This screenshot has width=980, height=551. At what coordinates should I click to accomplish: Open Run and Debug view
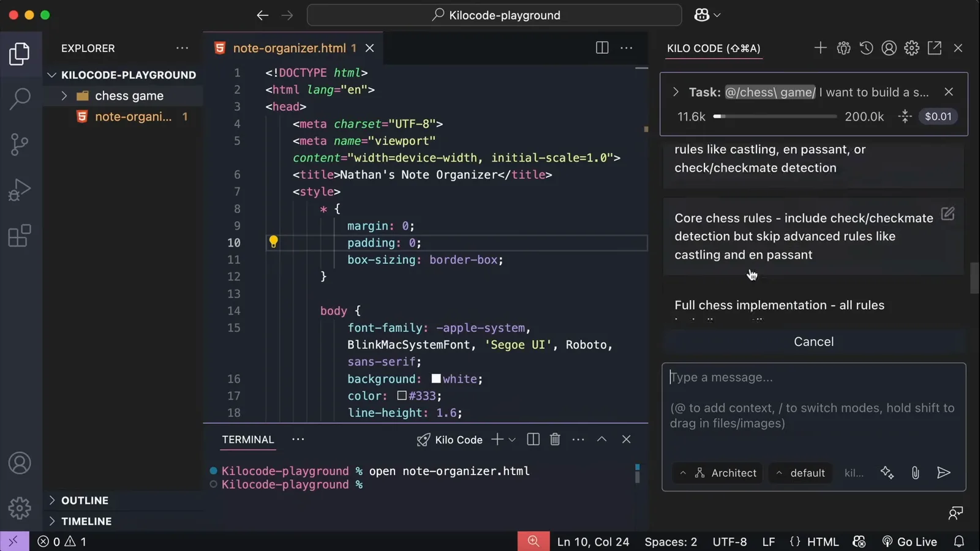[x=20, y=190]
